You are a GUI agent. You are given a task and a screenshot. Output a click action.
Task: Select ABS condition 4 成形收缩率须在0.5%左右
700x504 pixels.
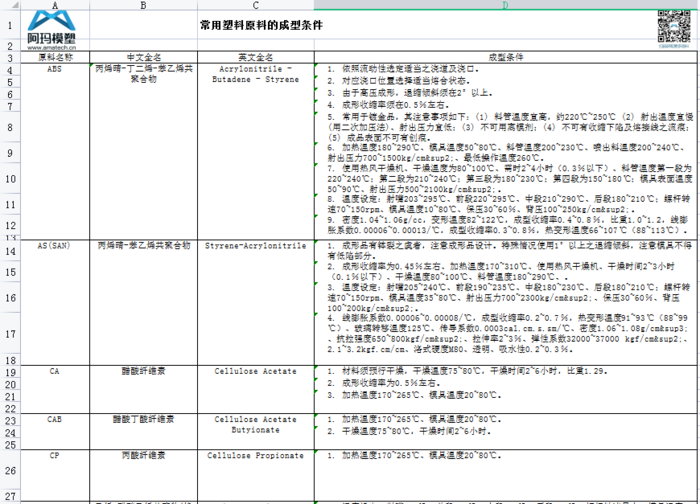(505, 105)
